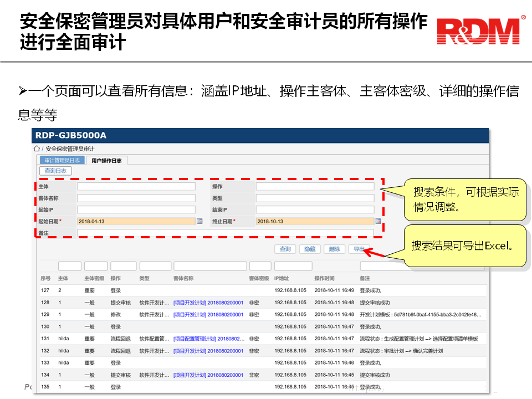
Task: Click the 客体名称 column header
Action: 183,278
